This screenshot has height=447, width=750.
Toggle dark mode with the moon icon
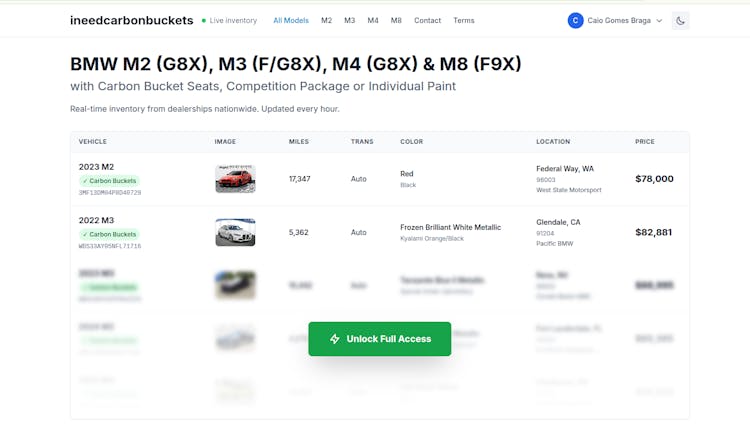click(x=680, y=20)
